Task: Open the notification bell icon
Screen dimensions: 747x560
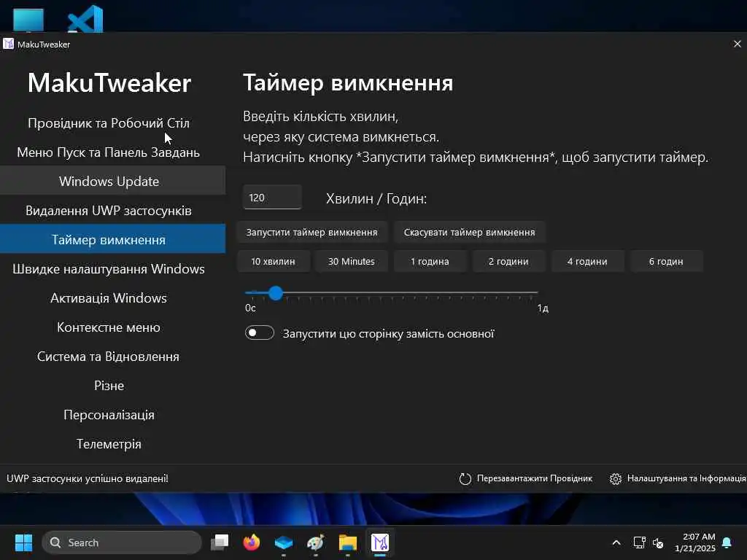Action: pyautogui.click(x=727, y=542)
